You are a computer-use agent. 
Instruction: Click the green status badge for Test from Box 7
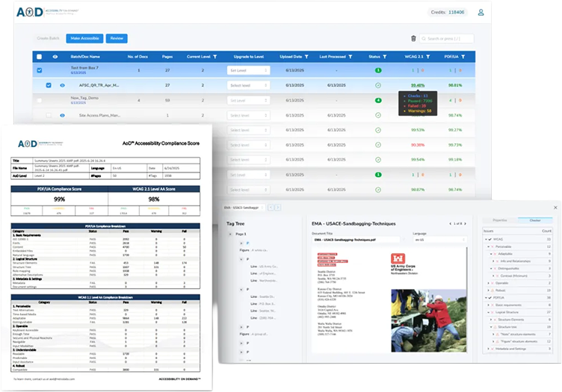pos(378,70)
